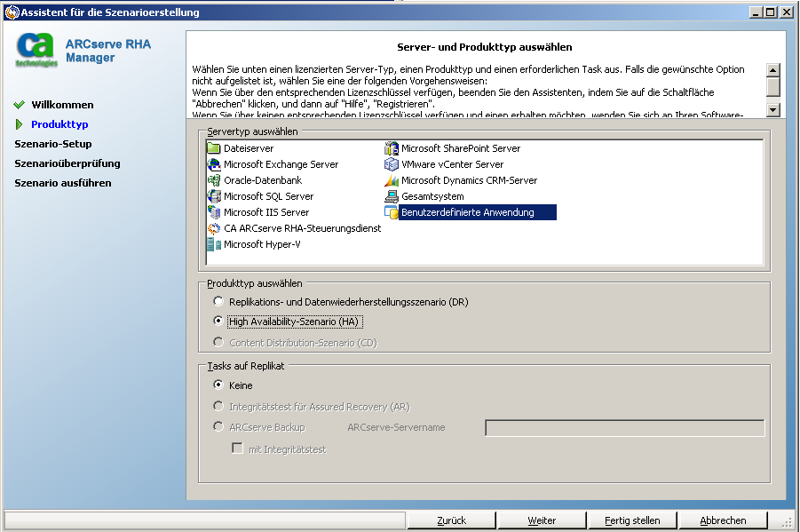Click the Weiter button

point(542,520)
